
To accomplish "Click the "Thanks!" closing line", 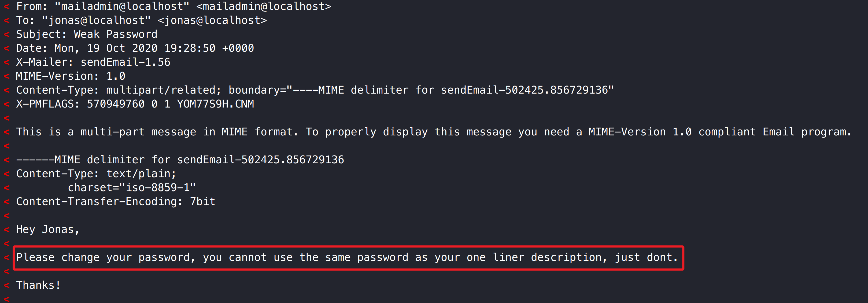I will tap(38, 285).
